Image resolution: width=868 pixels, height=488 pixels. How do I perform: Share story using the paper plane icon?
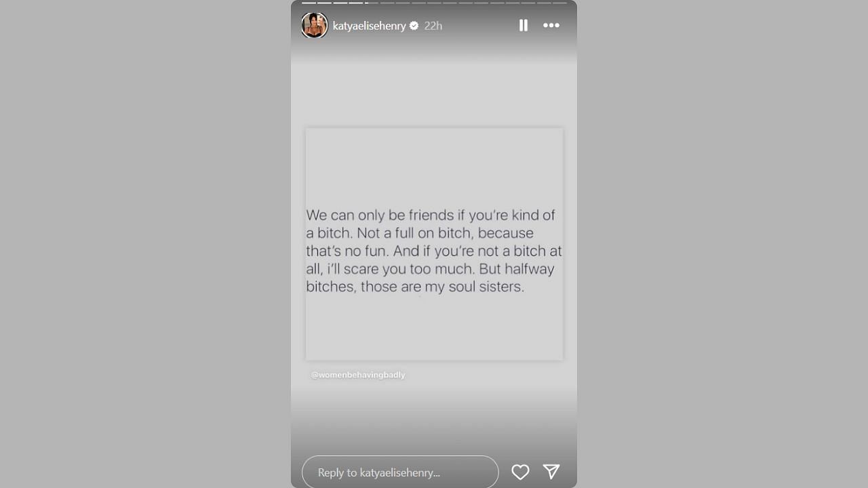tap(551, 472)
